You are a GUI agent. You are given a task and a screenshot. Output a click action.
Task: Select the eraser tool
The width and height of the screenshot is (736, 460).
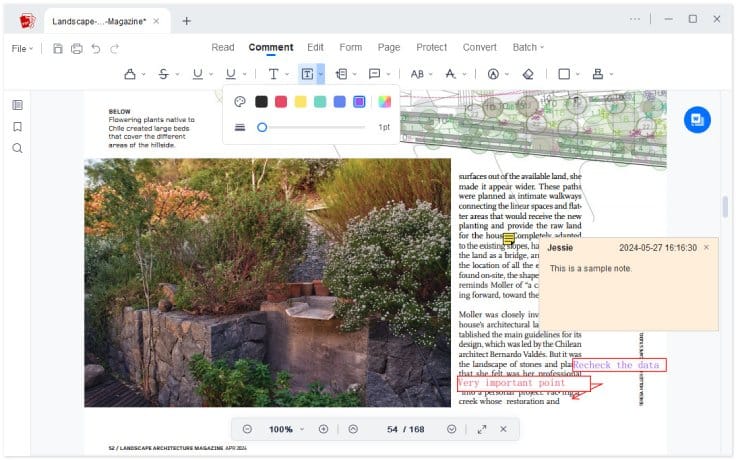528,74
